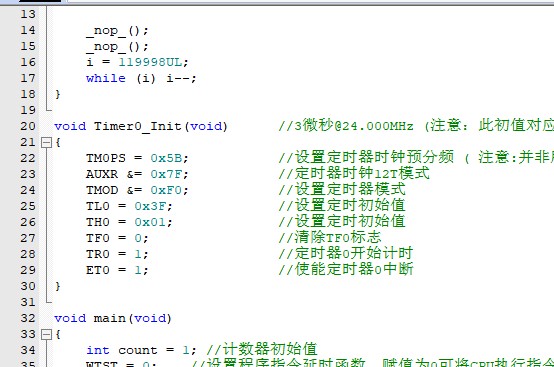
Task: Click the comment '//定时器0开始计时'
Action: tap(346, 253)
